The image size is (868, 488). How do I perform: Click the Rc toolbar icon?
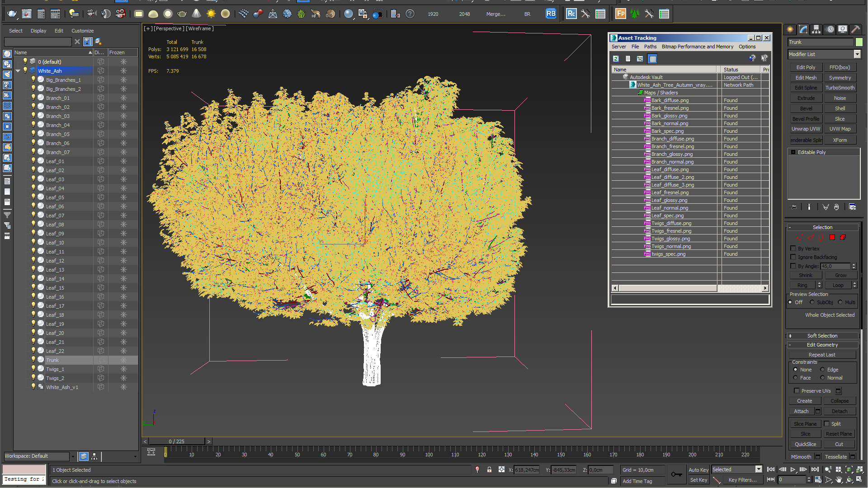pyautogui.click(x=571, y=14)
